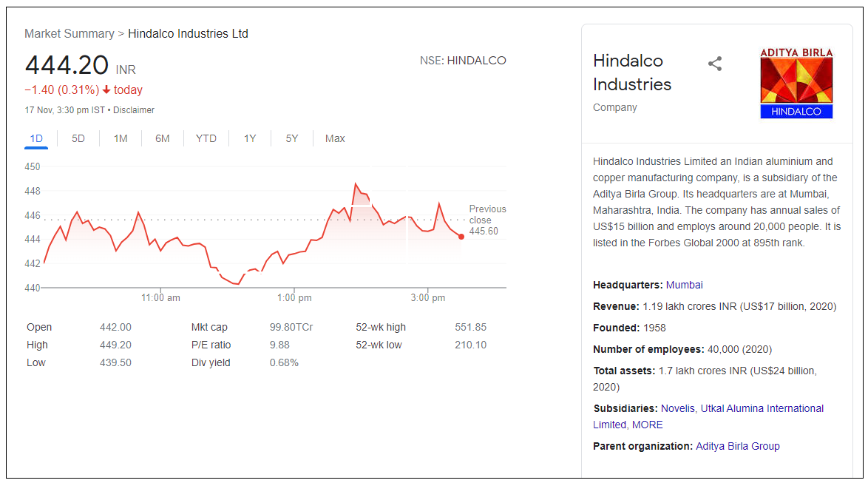Click the NSE: HINDALCO ticker label
This screenshot has height=483, width=868.
coord(463,61)
